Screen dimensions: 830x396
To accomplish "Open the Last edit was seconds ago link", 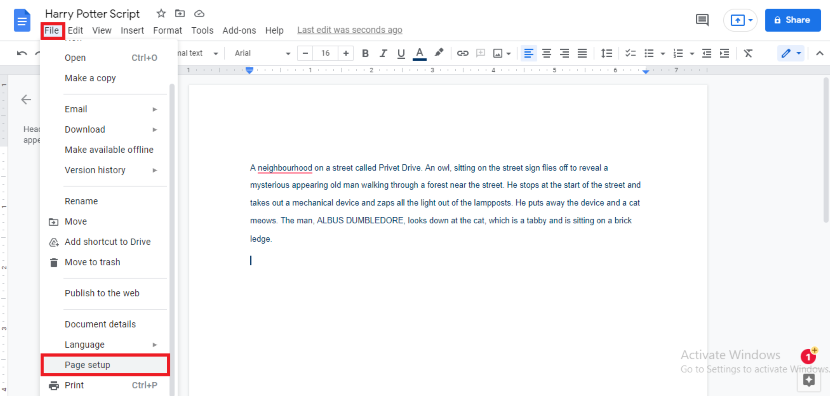I will click(349, 30).
